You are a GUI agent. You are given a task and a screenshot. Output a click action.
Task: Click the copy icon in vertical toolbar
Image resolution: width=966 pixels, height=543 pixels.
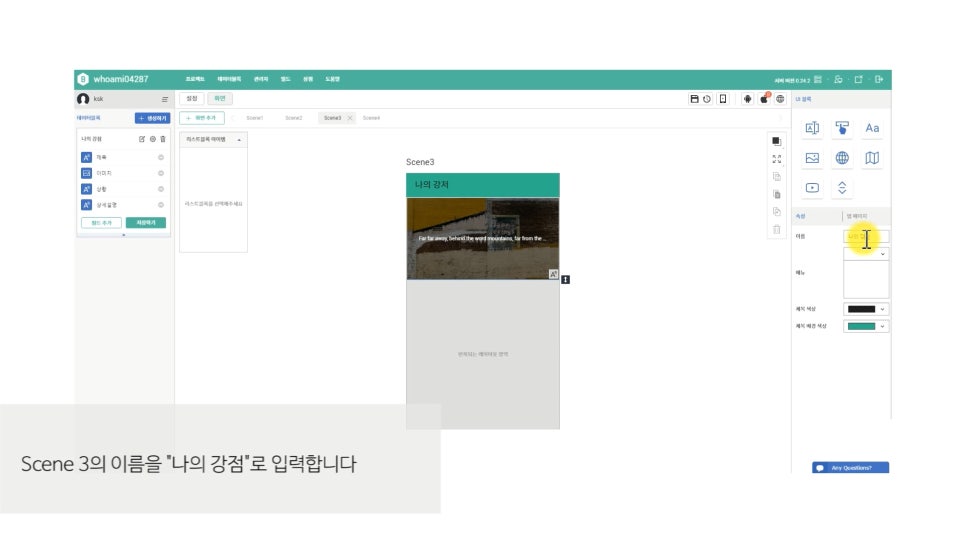pos(776,177)
